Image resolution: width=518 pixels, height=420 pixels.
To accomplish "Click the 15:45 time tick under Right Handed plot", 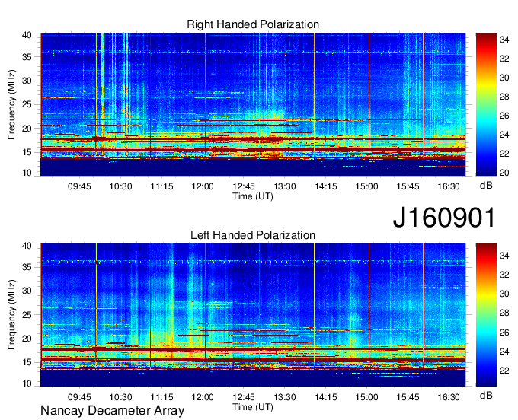I will coord(408,186).
